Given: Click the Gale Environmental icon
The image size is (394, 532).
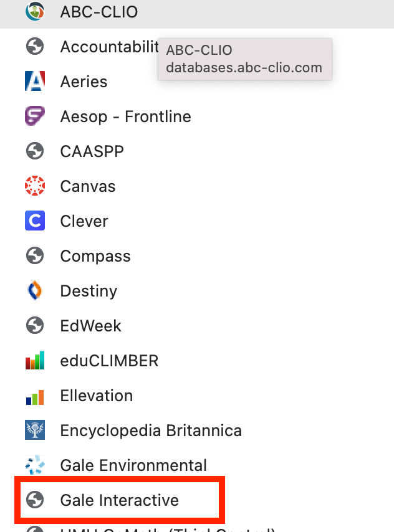Looking at the screenshot, I should click(35, 465).
